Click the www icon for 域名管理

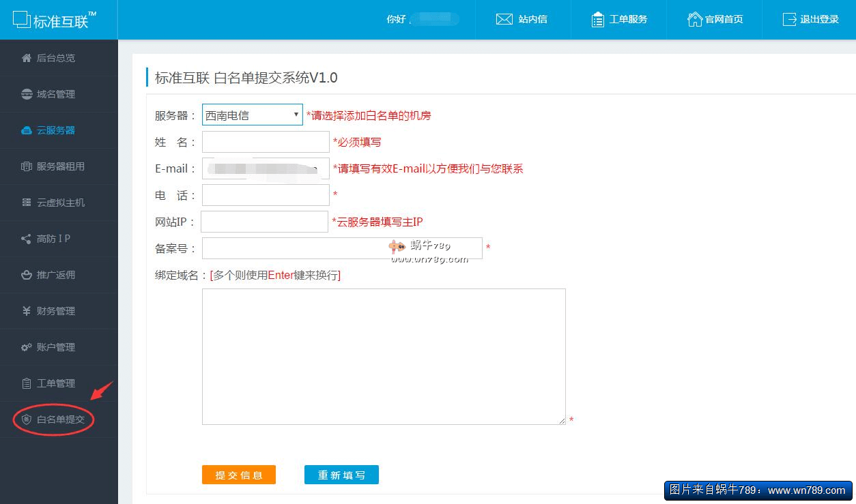tap(27, 94)
